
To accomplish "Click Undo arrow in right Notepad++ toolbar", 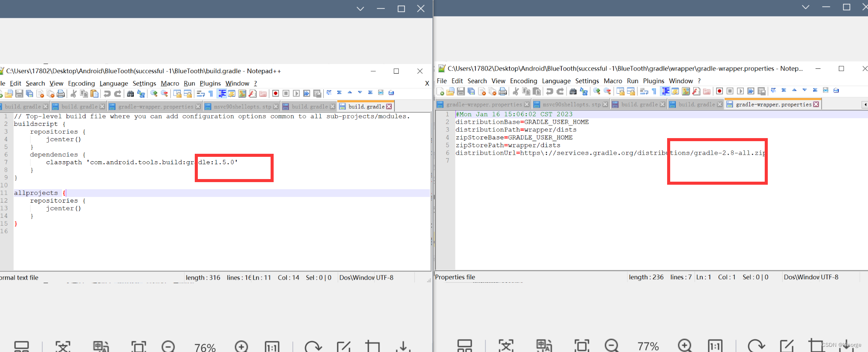I will tap(550, 91).
